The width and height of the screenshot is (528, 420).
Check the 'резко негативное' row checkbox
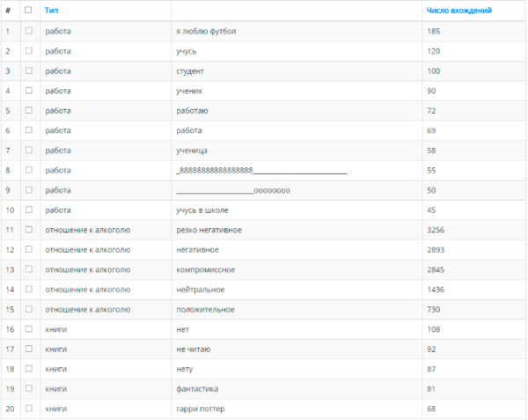click(29, 230)
